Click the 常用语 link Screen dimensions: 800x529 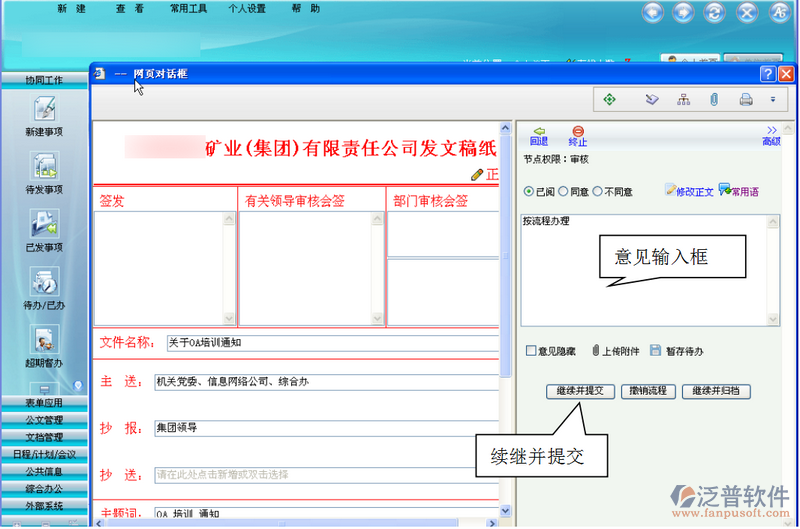pos(739,191)
